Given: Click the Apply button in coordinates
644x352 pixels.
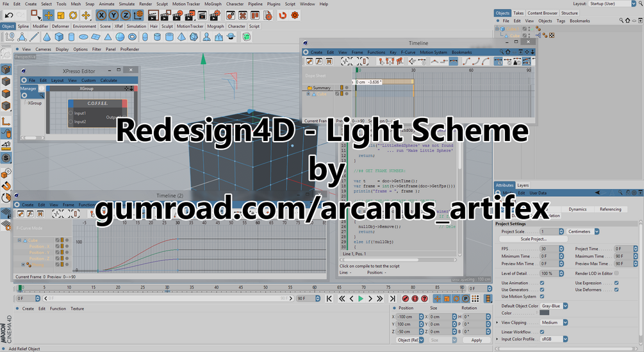Looking at the screenshot, I should click(476, 340).
